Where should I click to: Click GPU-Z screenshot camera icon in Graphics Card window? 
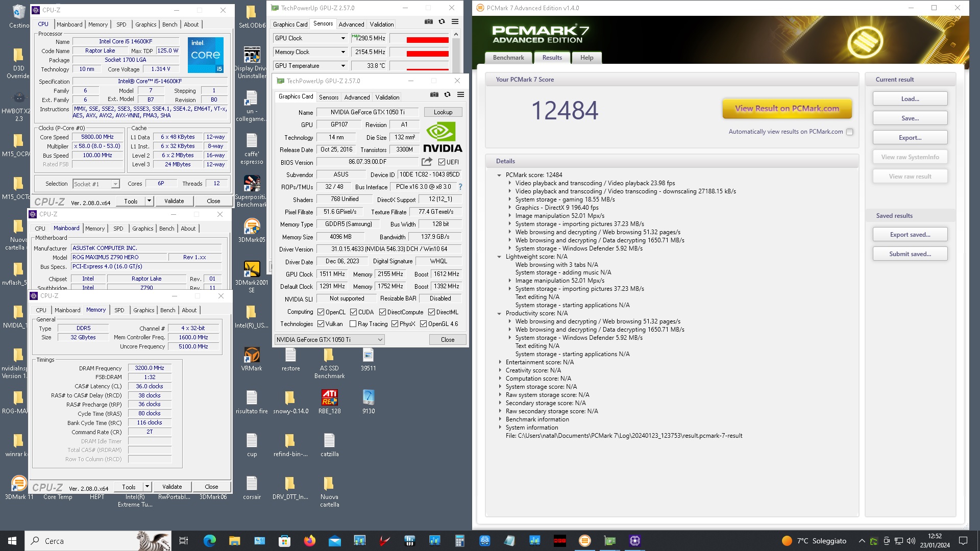(x=434, y=95)
